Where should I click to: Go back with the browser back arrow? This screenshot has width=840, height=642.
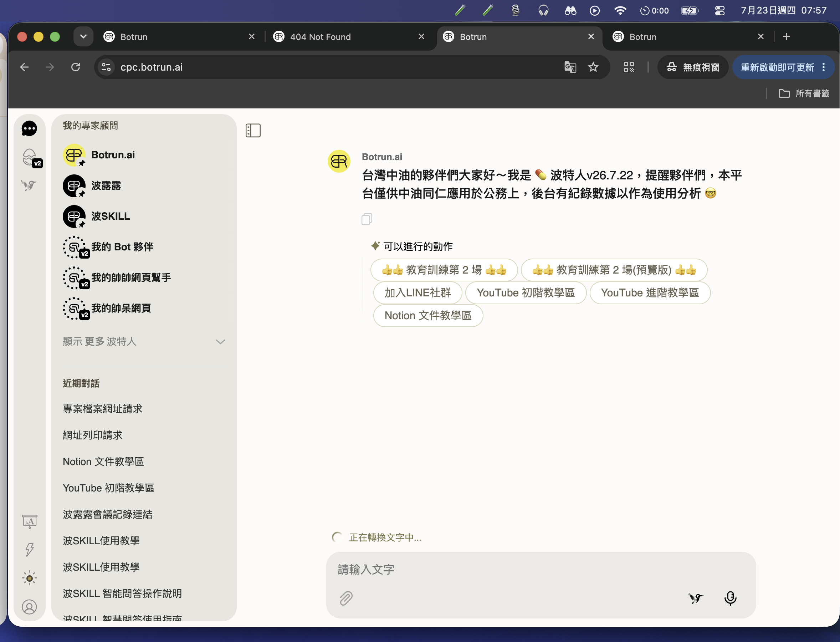(25, 67)
